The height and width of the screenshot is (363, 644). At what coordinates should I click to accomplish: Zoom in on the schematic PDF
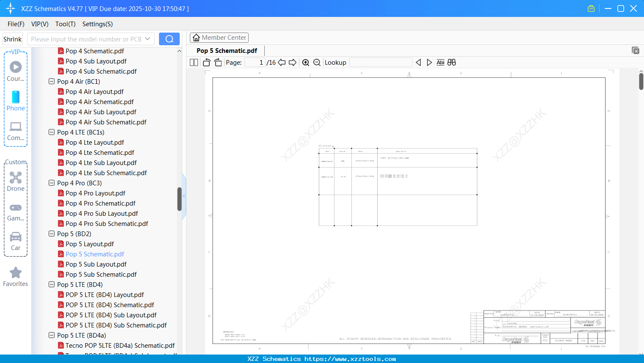(x=306, y=62)
